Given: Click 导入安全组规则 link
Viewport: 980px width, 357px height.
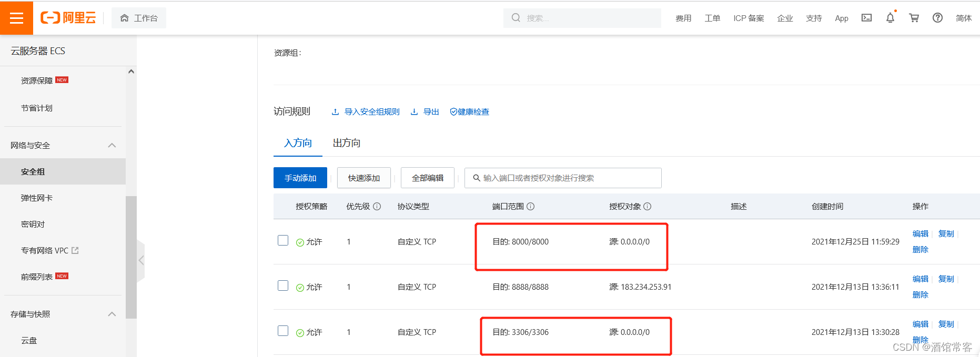Looking at the screenshot, I should tap(372, 112).
